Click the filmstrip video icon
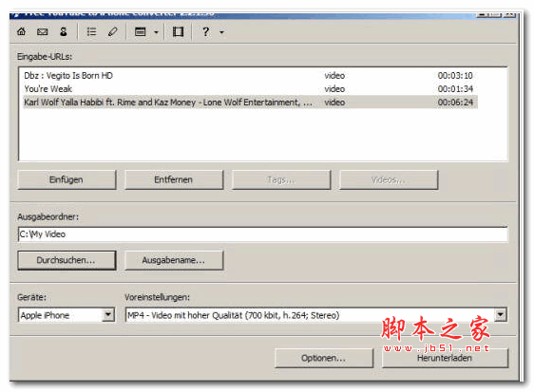The width and height of the screenshot is (534, 392). pyautogui.click(x=178, y=32)
